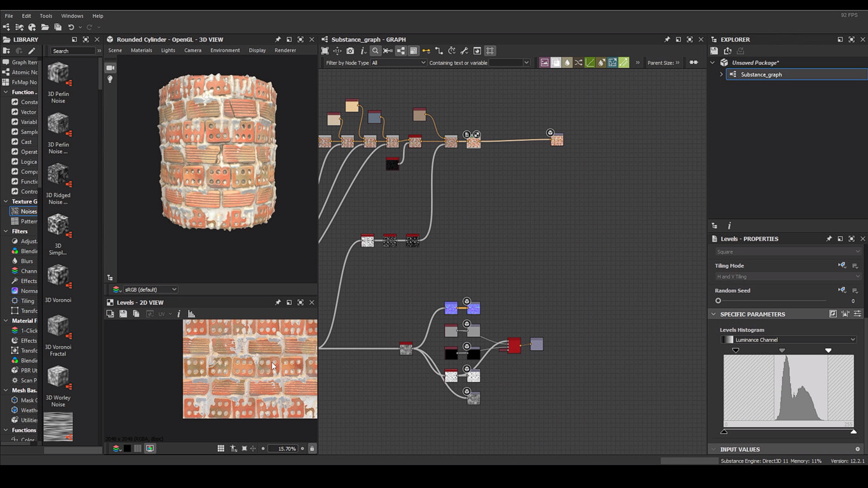
Task: Toggle the zoom lock in the 2D view
Action: (x=312, y=448)
